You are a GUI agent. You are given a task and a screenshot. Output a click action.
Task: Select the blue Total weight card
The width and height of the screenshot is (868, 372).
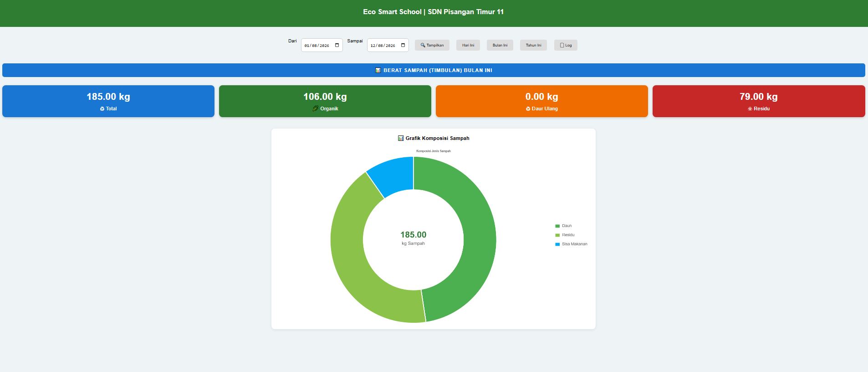[x=108, y=101]
